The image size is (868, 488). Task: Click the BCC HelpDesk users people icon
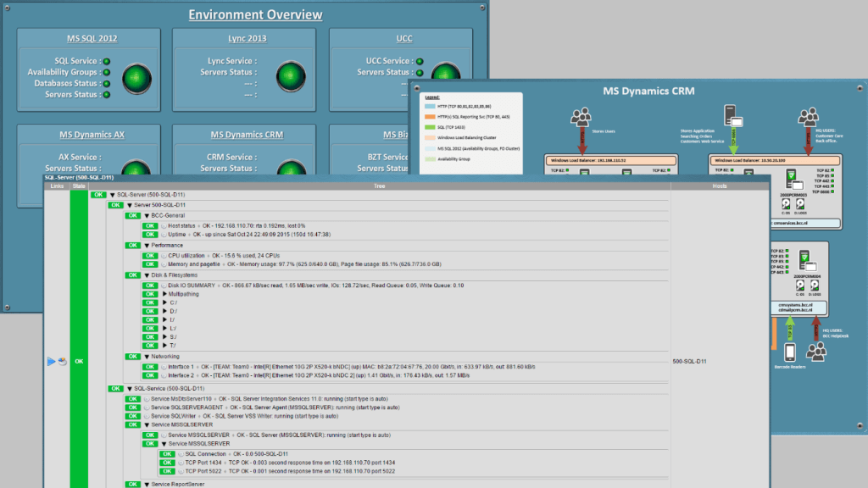pyautogui.click(x=816, y=352)
